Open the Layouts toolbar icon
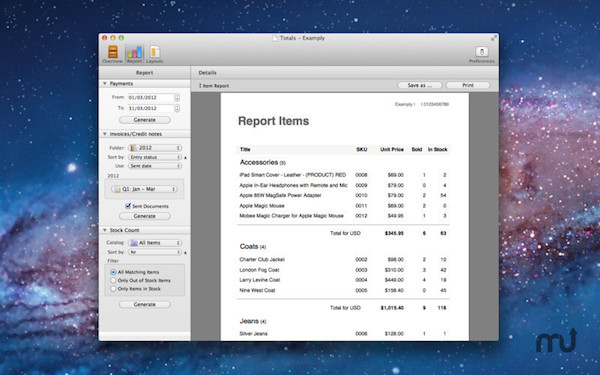The width and height of the screenshot is (600, 375). 154,54
